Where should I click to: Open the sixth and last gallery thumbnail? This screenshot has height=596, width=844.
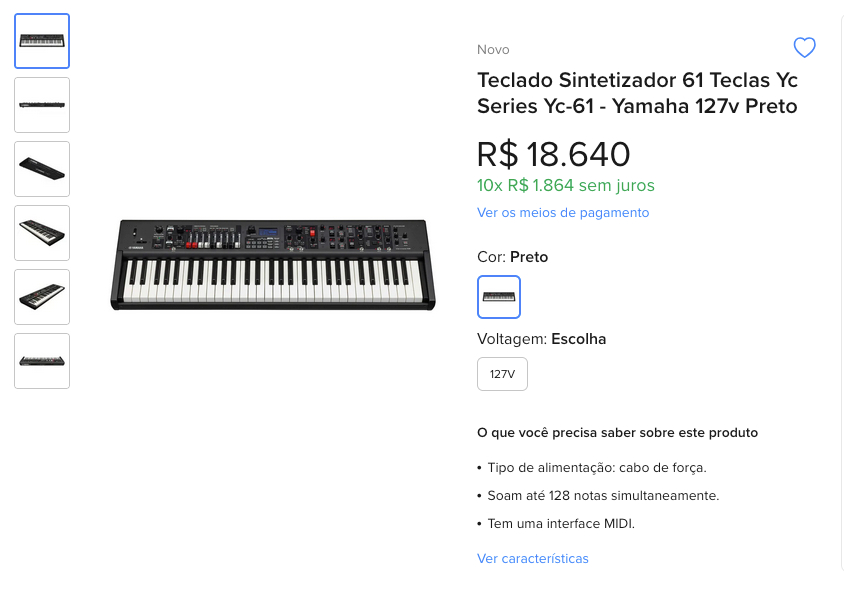[x=42, y=361]
